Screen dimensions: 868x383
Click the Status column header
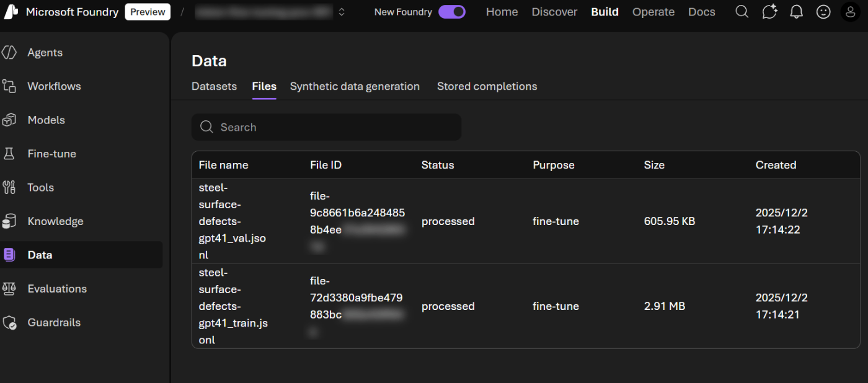438,165
